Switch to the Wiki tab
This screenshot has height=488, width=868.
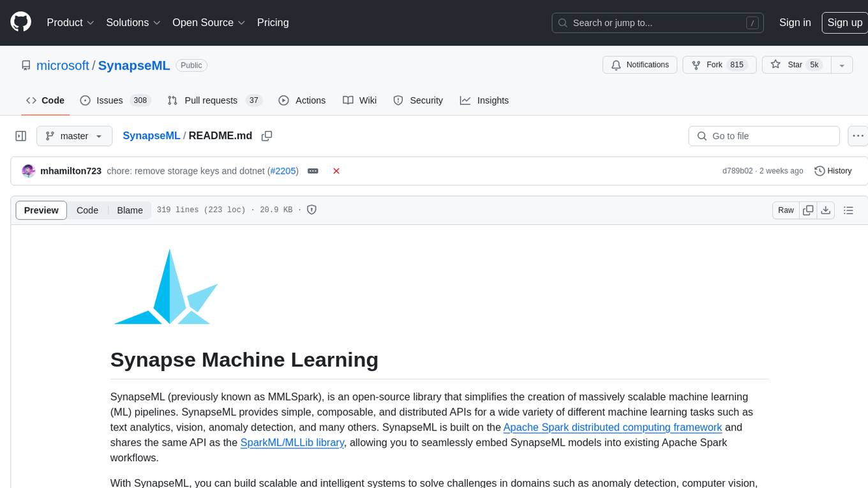[360, 100]
